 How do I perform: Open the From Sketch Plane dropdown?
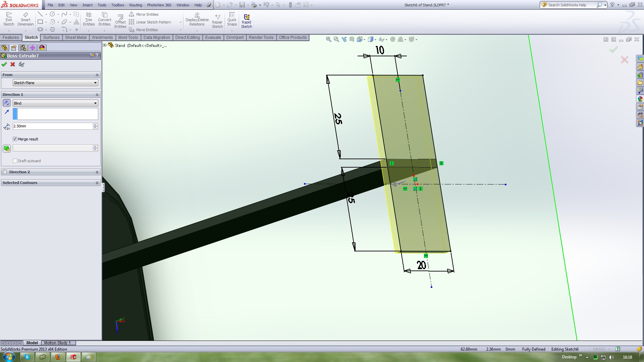coord(55,83)
